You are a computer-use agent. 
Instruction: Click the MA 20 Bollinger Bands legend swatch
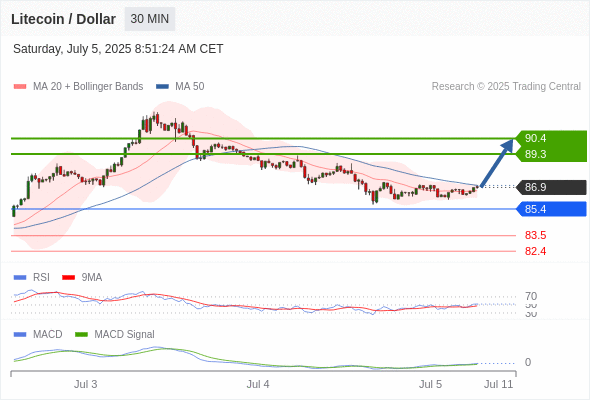click(20, 87)
